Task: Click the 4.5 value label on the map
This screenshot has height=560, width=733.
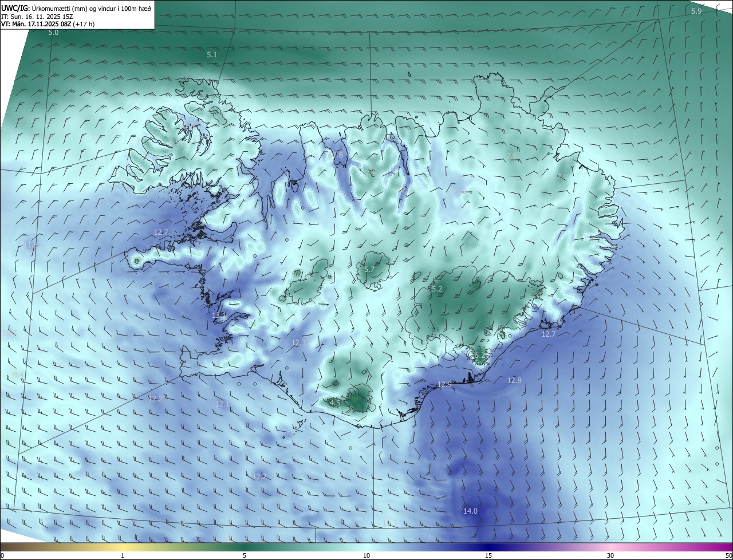Action: pos(335,403)
